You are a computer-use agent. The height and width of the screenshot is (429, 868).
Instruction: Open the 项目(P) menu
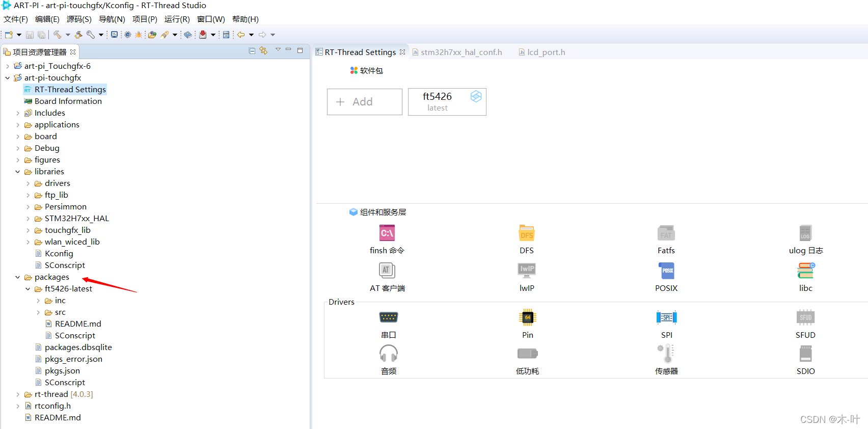tap(145, 19)
